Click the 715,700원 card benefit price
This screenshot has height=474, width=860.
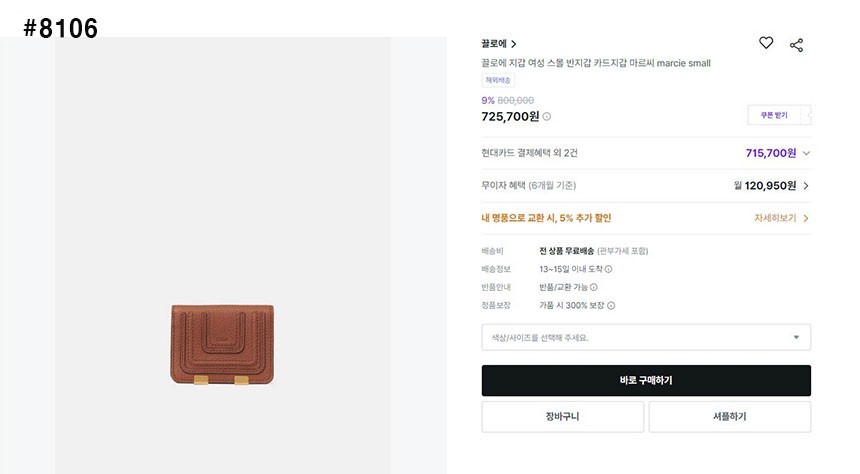[x=770, y=153]
